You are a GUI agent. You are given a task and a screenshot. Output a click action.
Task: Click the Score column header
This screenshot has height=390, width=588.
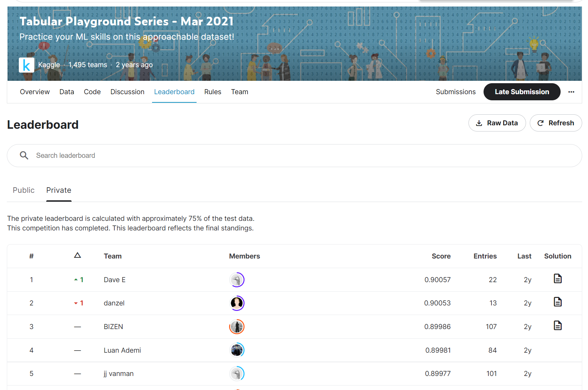pyautogui.click(x=441, y=256)
